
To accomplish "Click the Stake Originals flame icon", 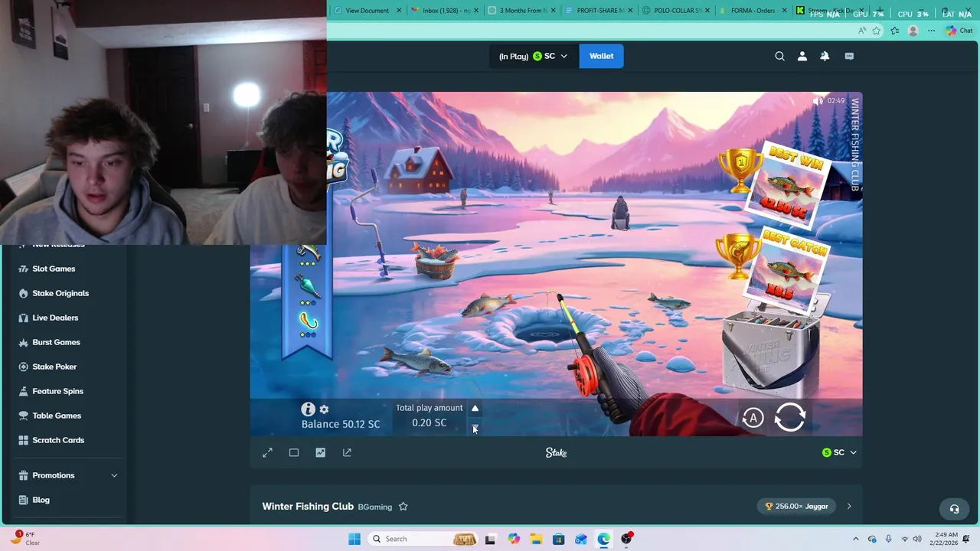I will (23, 293).
